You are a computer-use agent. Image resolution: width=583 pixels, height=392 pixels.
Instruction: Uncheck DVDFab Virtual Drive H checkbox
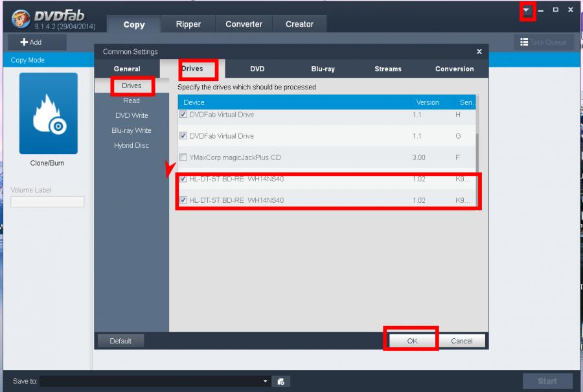coord(183,114)
